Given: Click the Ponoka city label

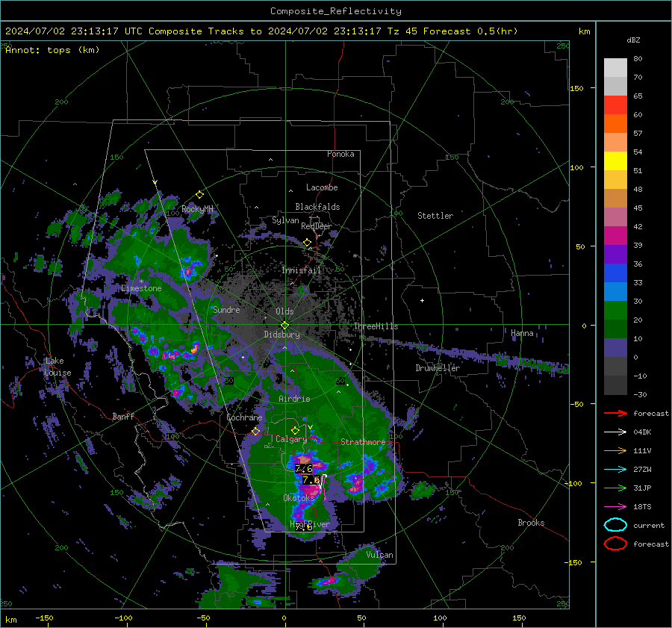Looking at the screenshot, I should tap(340, 154).
